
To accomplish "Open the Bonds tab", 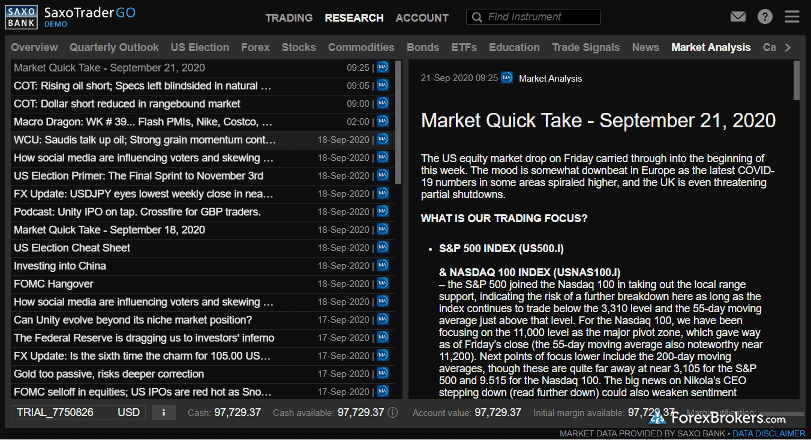I will [x=423, y=48].
